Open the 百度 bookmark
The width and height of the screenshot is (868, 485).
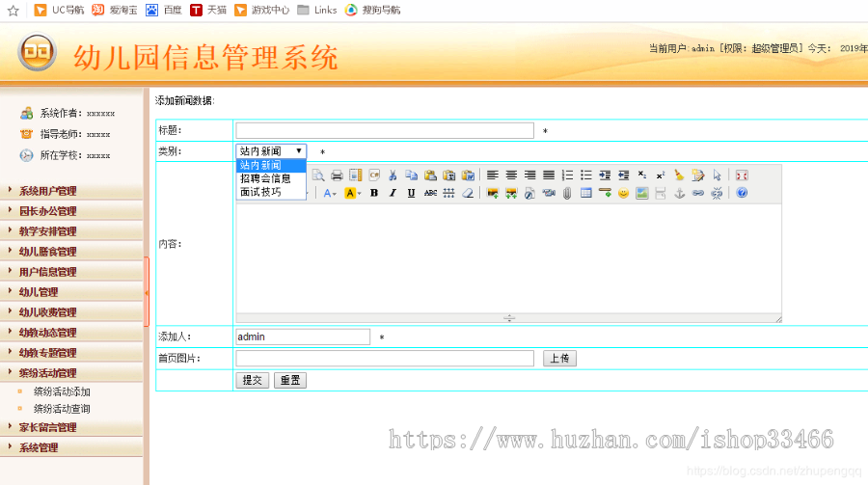click(164, 10)
